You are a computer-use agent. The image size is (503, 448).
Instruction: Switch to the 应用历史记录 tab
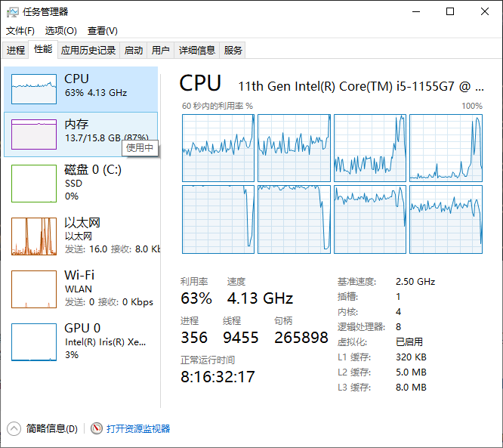tap(88, 51)
